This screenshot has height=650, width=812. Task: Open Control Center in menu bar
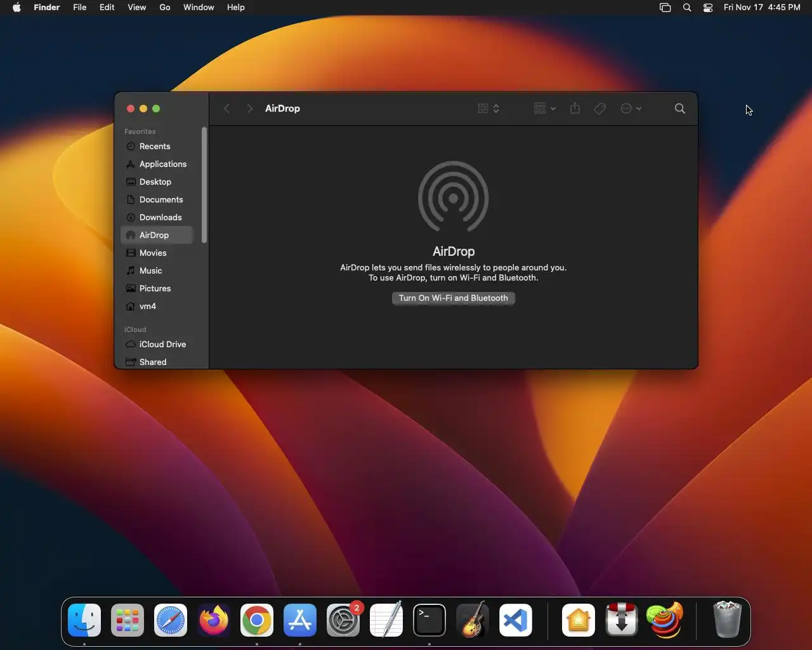[708, 8]
